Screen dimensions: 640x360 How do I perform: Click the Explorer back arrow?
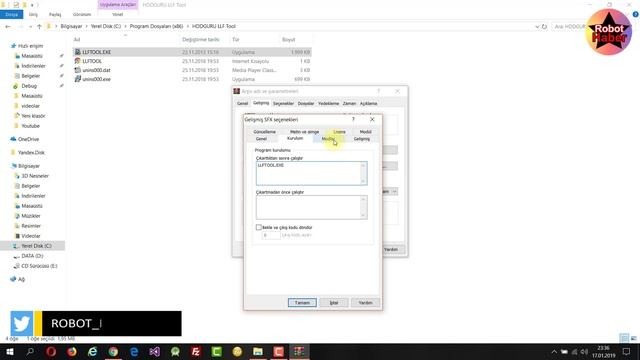tap(8, 26)
